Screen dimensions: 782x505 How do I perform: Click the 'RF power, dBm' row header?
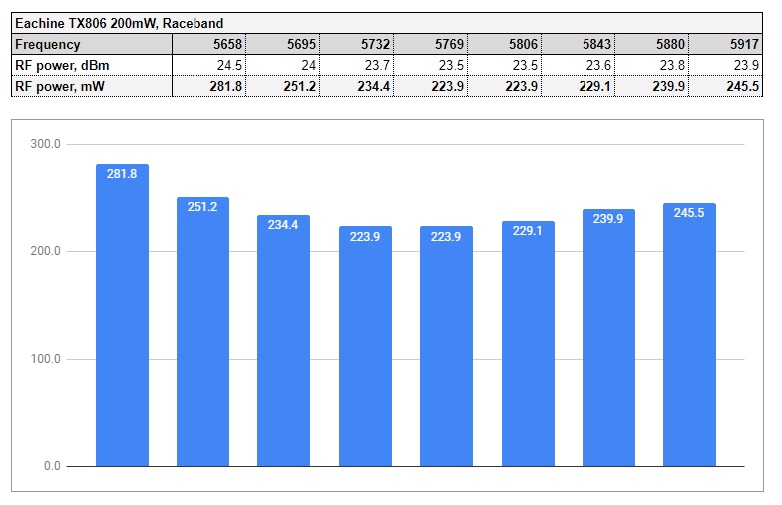pos(92,65)
